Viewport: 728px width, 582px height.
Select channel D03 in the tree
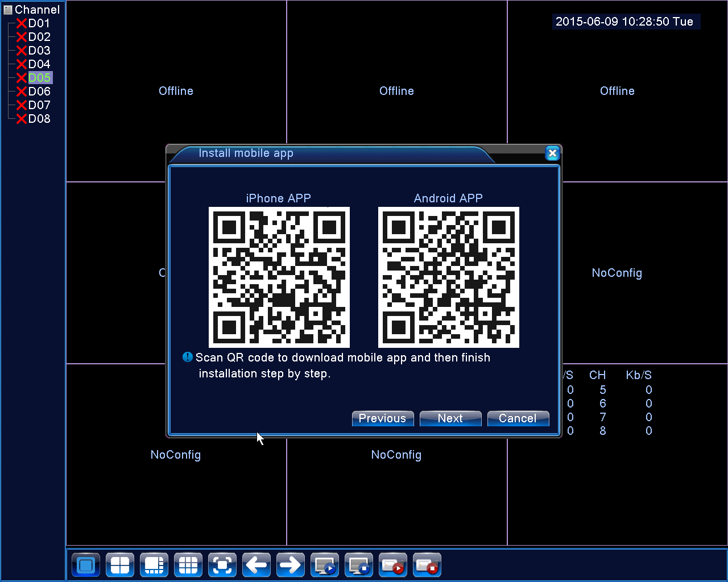(x=39, y=51)
